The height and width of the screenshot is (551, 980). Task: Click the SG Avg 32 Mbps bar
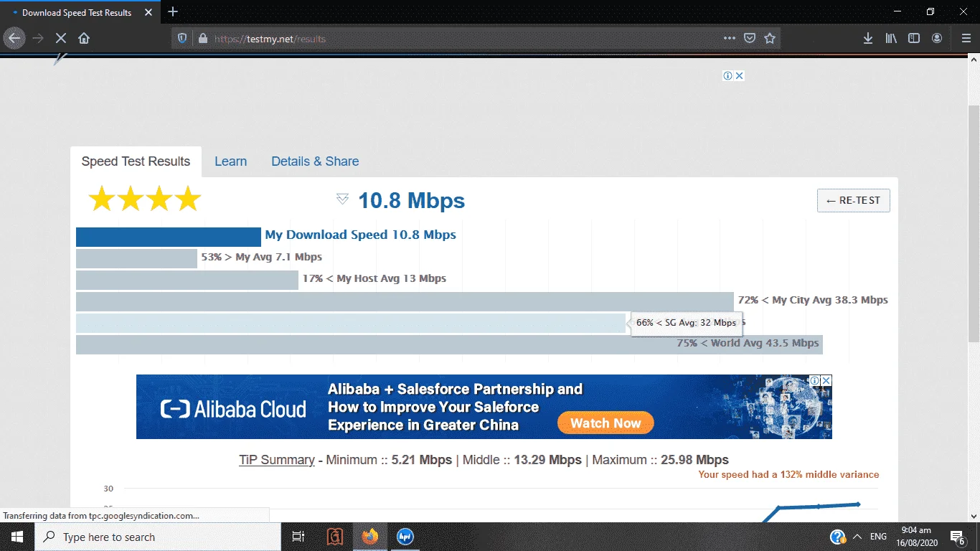pos(351,323)
